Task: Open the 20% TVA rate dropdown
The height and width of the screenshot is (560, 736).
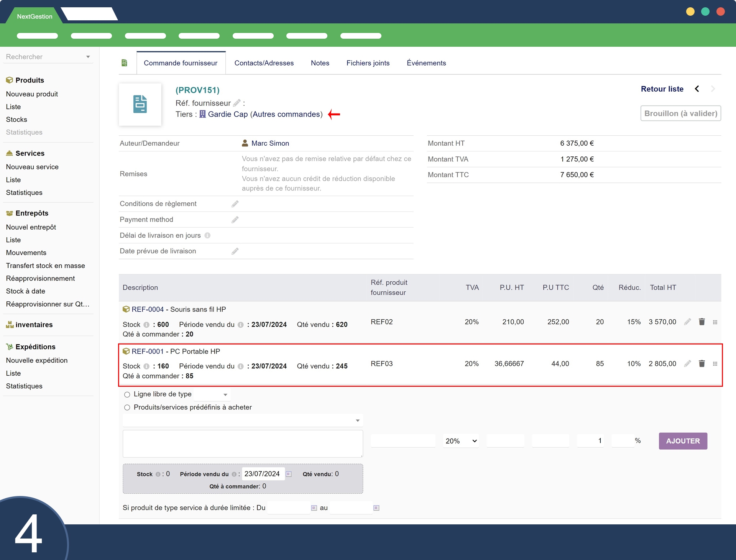Action: (461, 441)
